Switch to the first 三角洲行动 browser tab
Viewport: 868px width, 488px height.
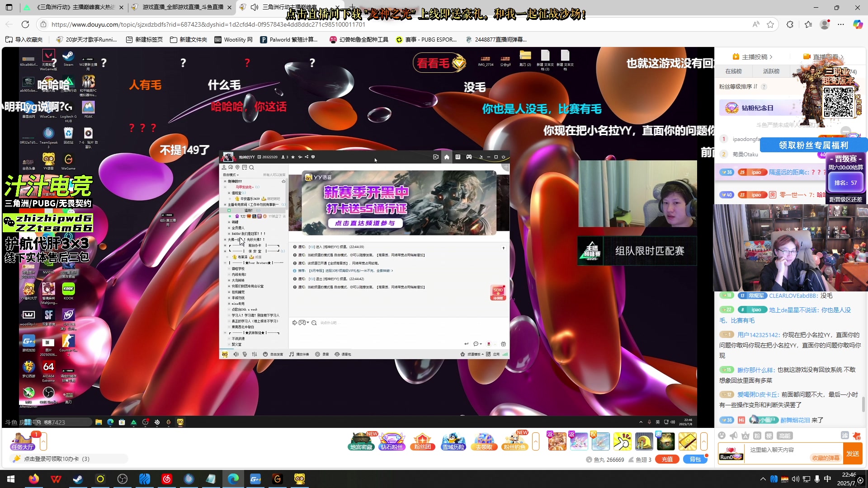74,7
